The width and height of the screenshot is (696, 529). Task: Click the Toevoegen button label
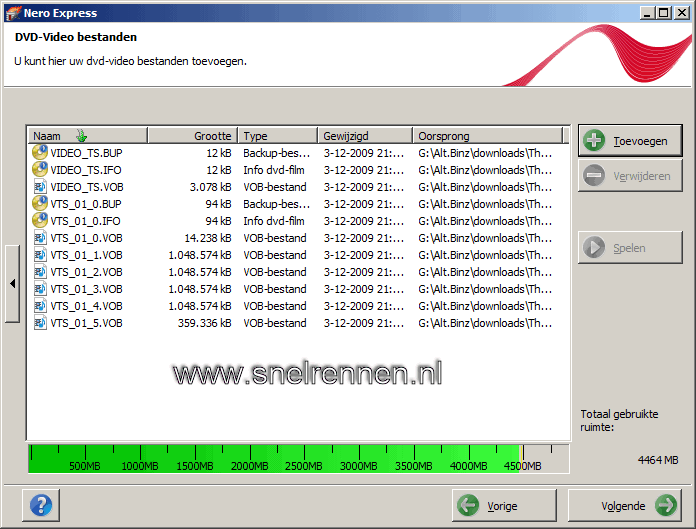tap(640, 141)
